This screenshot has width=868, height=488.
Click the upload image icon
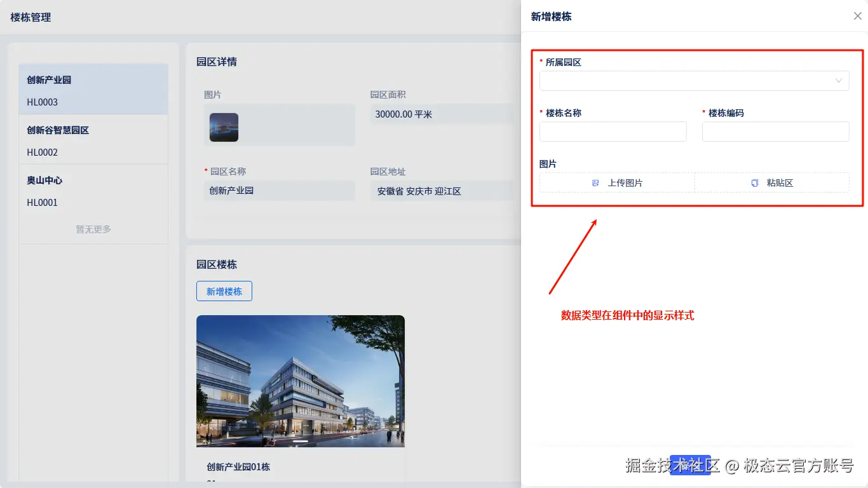(595, 183)
